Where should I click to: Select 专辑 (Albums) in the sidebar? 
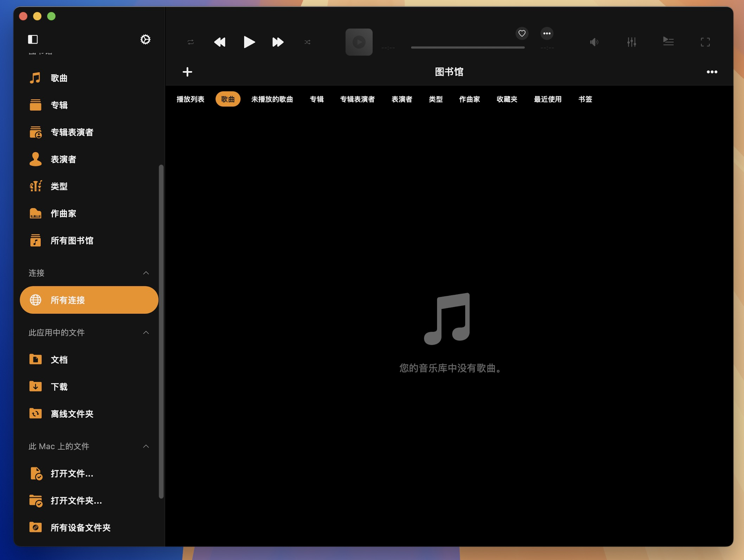[59, 105]
